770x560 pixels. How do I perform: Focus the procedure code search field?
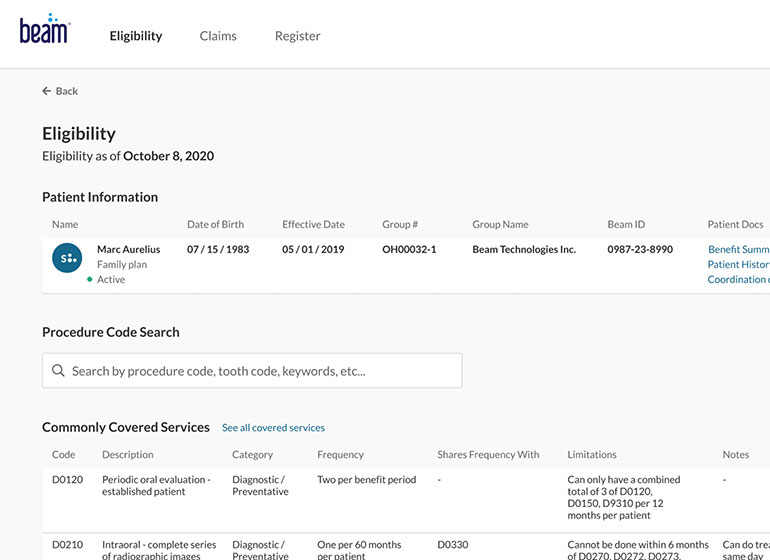(260, 371)
